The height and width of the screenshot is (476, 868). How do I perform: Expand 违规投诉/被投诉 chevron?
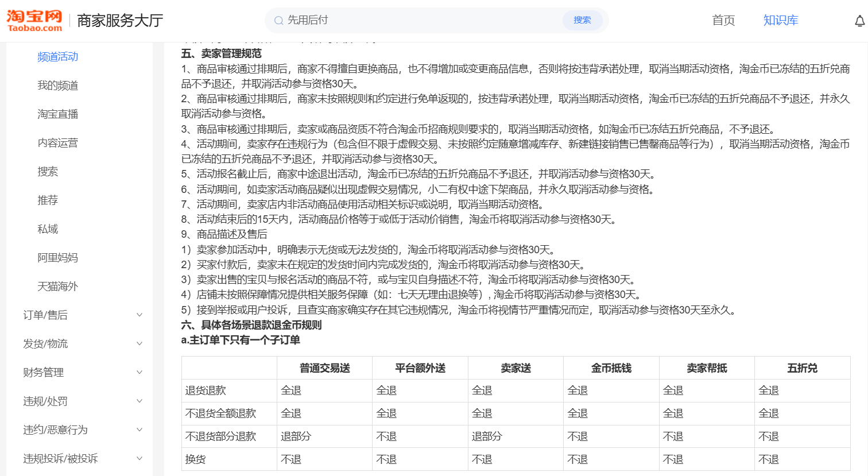click(x=139, y=458)
